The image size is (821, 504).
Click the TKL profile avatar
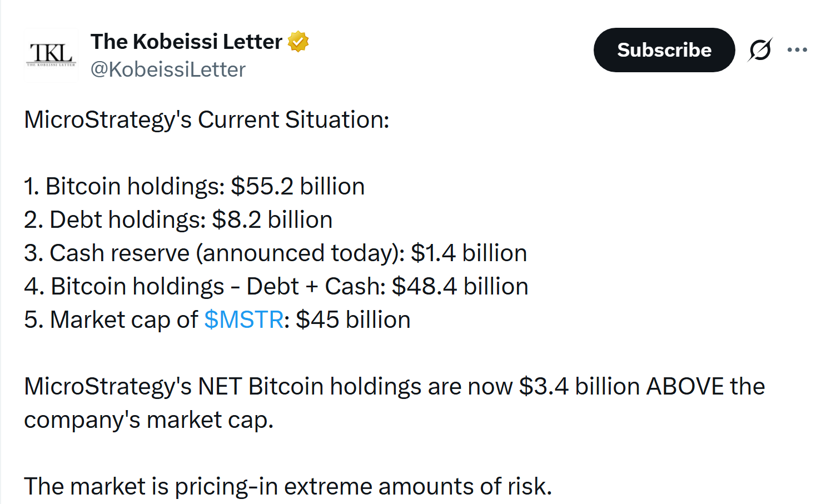(51, 54)
